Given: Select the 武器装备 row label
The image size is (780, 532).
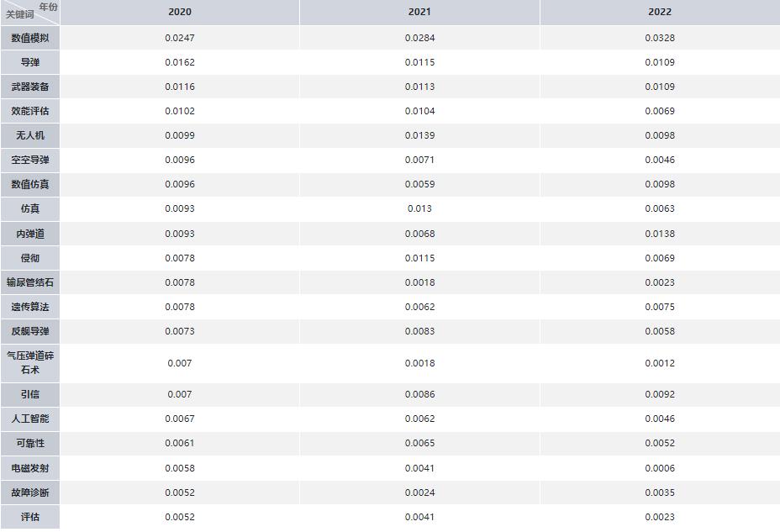Looking at the screenshot, I should tap(30, 87).
